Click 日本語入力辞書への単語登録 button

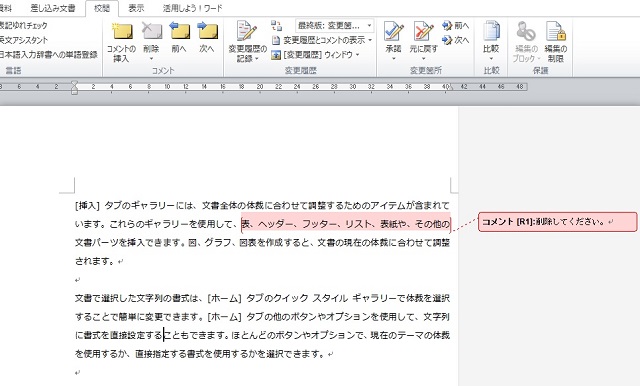pos(48,55)
